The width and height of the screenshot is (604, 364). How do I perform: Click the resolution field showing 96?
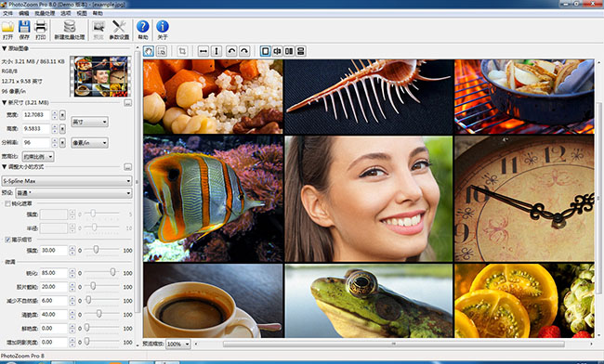tap(36, 142)
